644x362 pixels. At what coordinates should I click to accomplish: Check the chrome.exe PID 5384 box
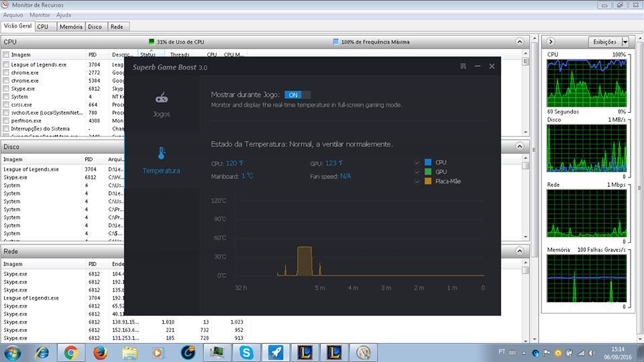(x=6, y=81)
